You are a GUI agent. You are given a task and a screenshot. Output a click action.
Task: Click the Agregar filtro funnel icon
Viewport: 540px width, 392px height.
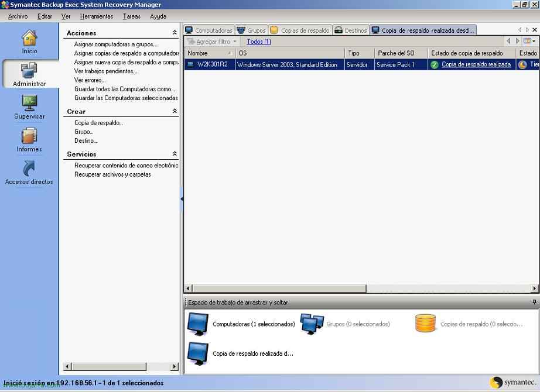(x=190, y=42)
